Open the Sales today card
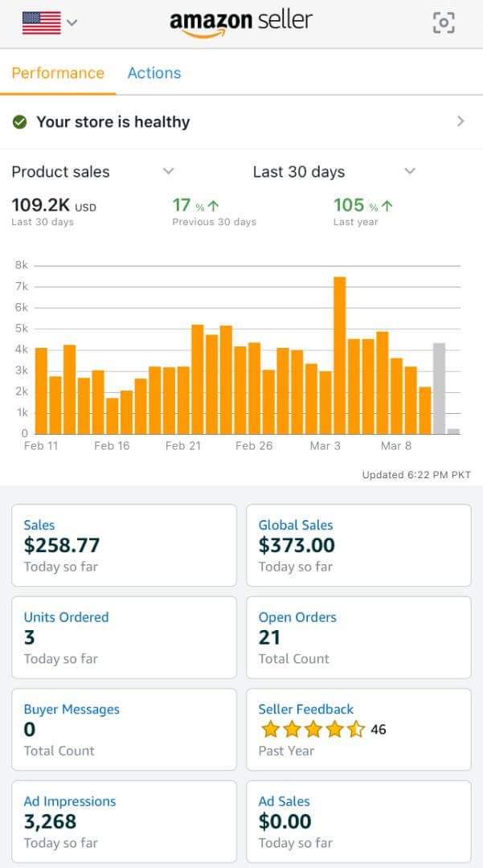 point(124,545)
